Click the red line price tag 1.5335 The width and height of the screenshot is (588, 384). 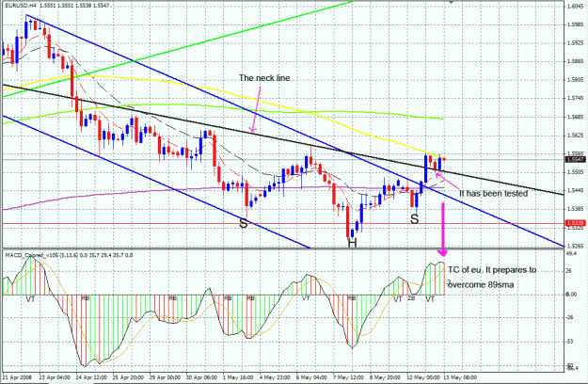[x=575, y=223]
